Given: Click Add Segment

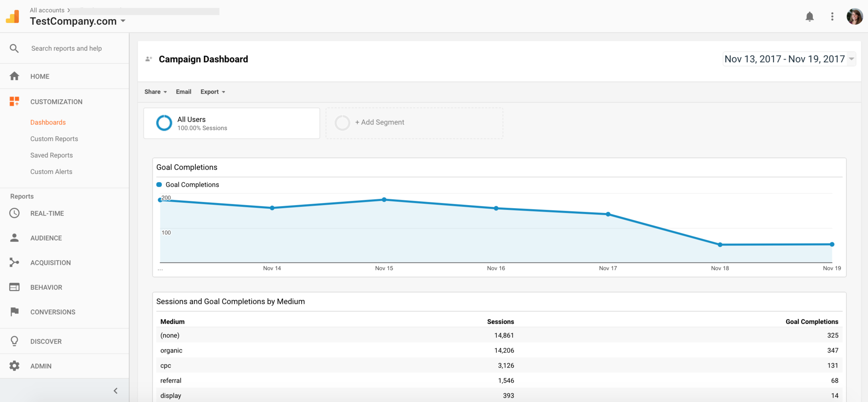Looking at the screenshot, I should point(379,123).
